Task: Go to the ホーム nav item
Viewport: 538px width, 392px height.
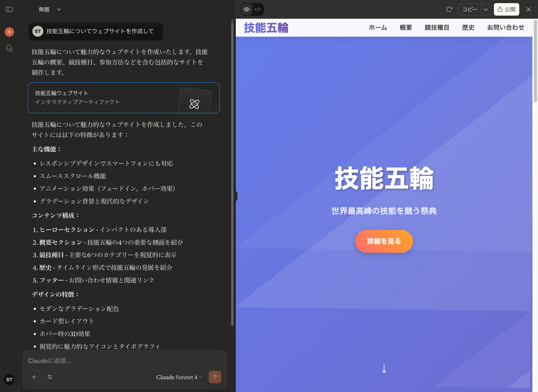Action: [378, 28]
